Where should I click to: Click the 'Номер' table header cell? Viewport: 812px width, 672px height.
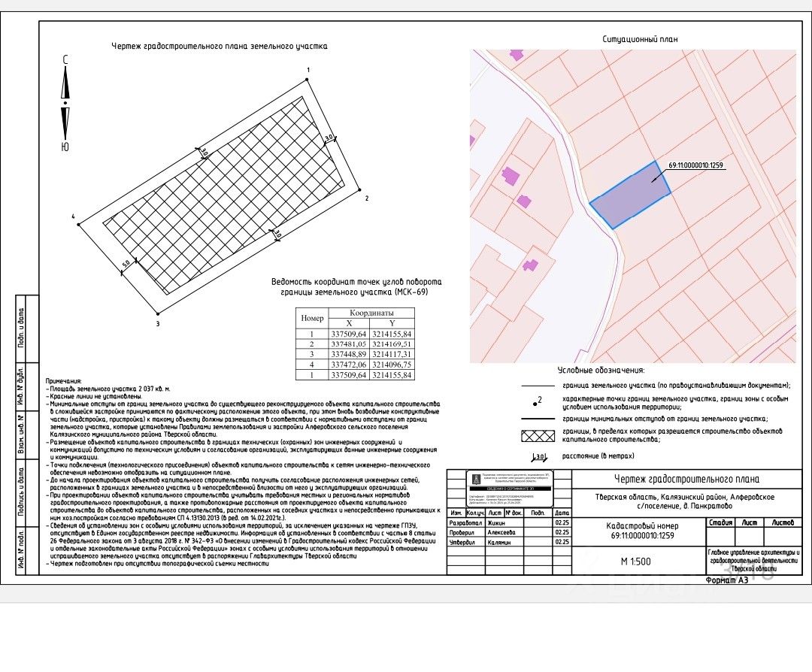click(312, 319)
